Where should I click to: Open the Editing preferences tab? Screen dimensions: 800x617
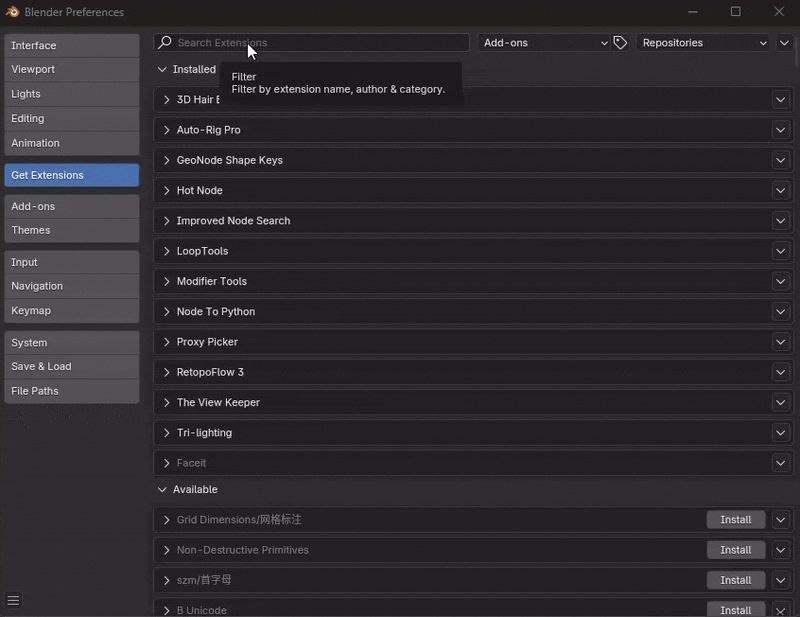pos(72,118)
